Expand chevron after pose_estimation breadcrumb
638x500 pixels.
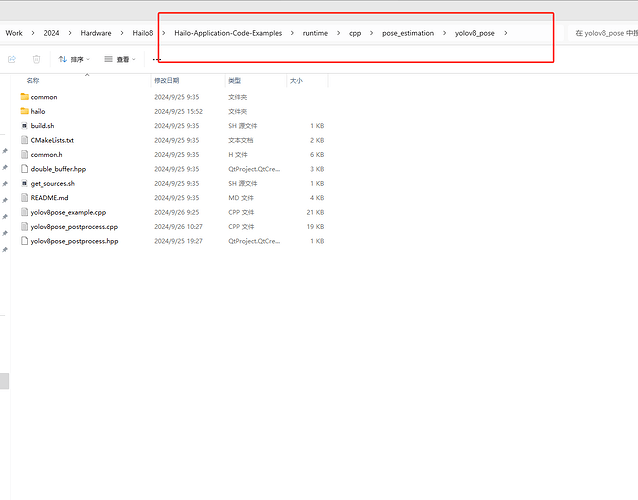[444, 33]
